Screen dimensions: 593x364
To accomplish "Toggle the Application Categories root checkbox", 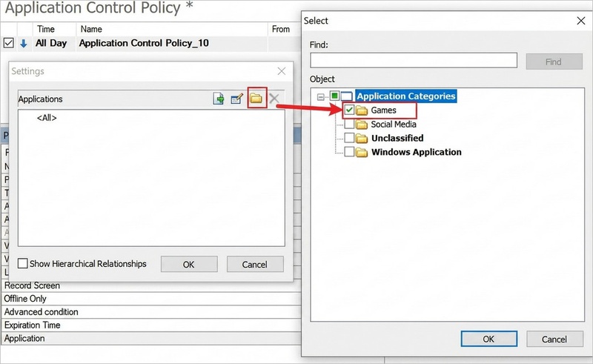I will click(335, 96).
